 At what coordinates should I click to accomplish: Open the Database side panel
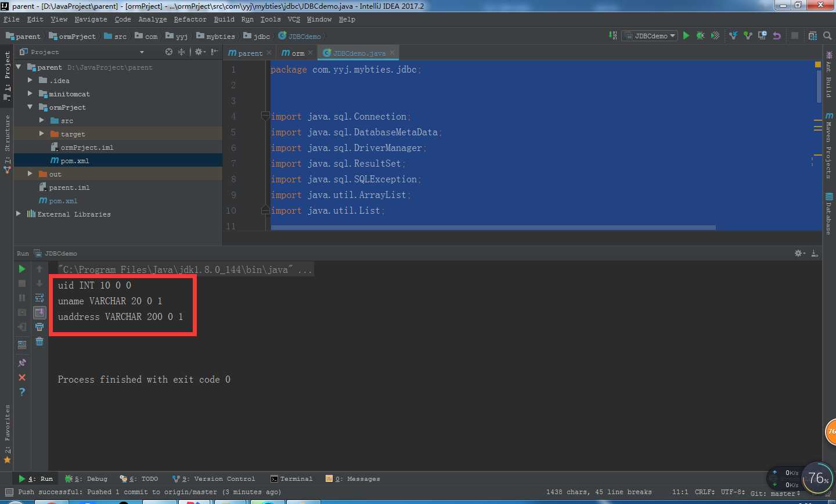point(829,214)
